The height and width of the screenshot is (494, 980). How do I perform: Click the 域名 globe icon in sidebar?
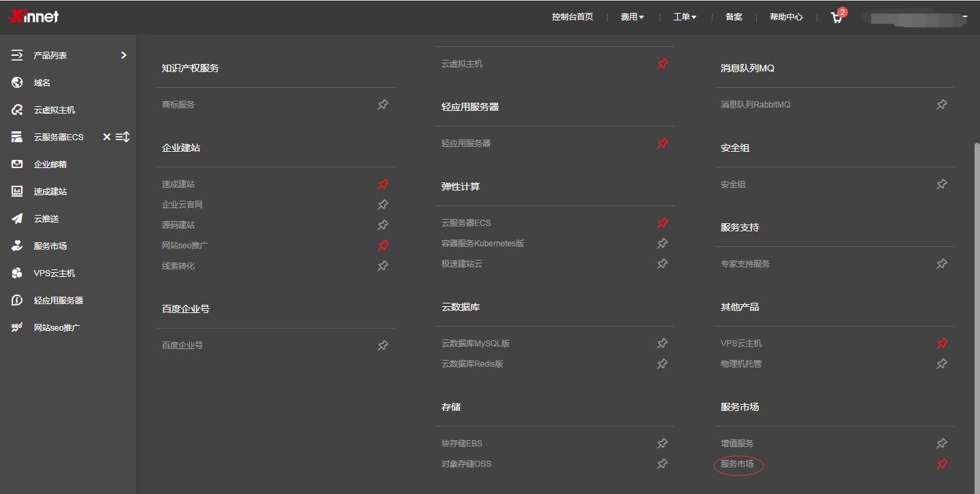pos(17,82)
